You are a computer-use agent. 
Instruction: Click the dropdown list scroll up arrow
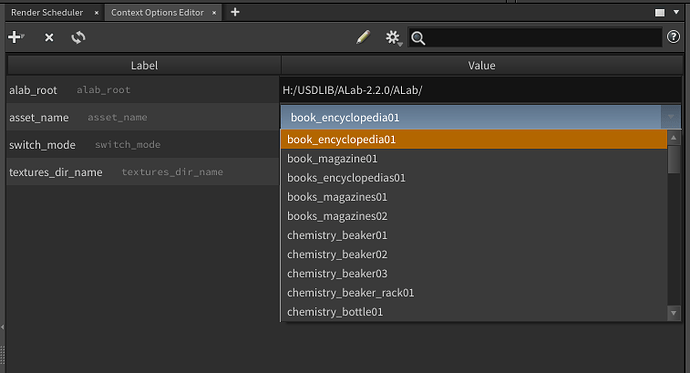coord(673,138)
